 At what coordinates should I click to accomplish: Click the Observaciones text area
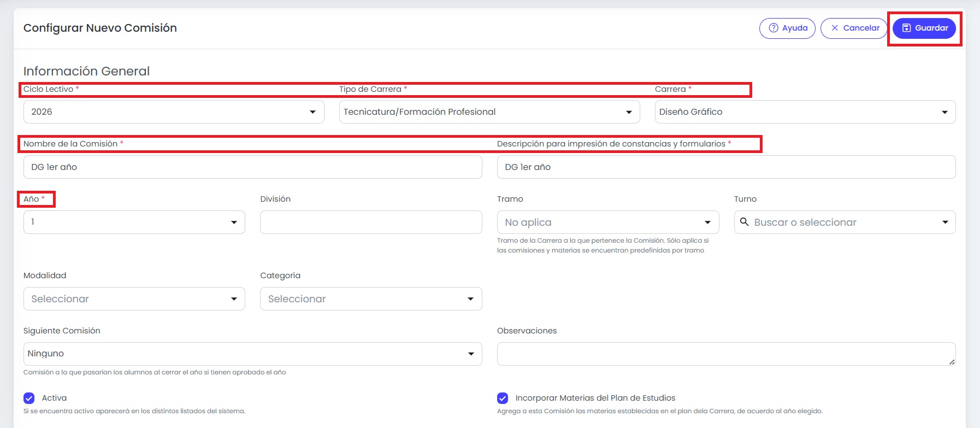point(727,354)
